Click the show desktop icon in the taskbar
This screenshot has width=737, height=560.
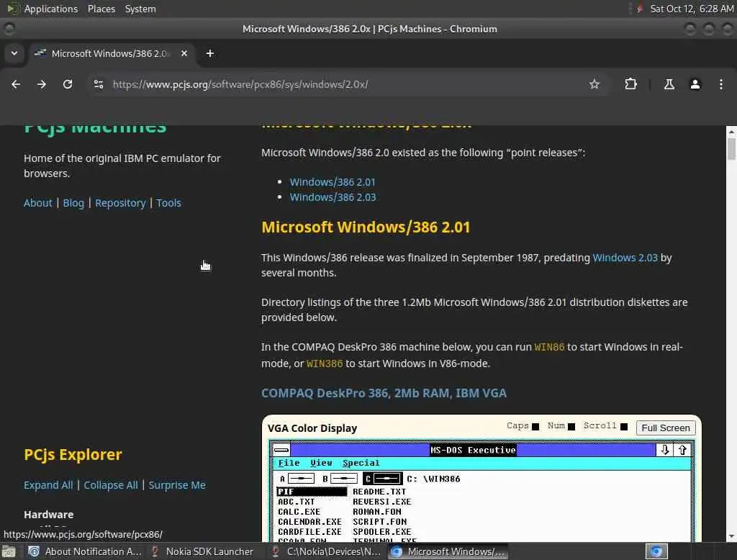(x=9, y=551)
